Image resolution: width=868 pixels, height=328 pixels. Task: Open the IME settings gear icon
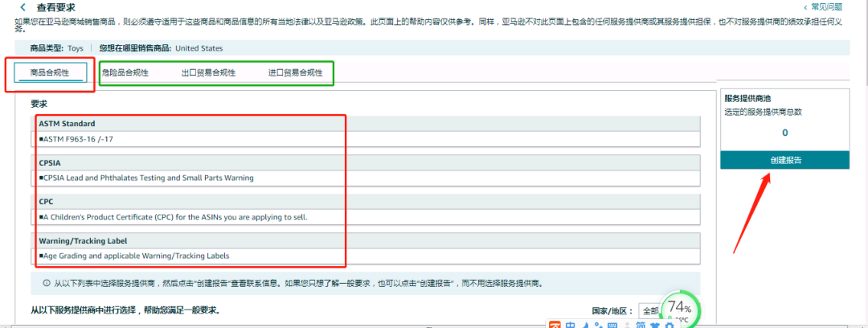[x=669, y=326]
